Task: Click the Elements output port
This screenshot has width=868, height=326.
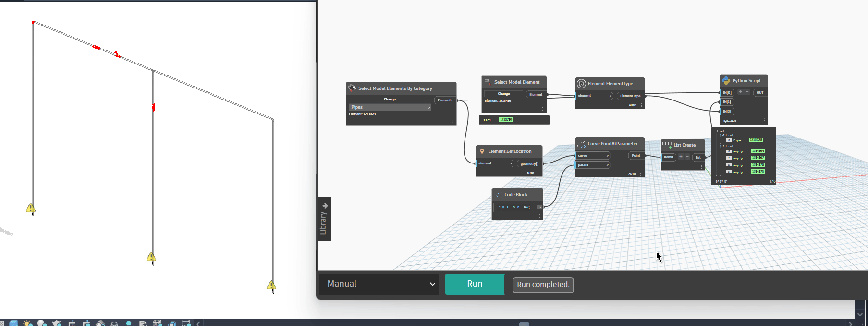Action: click(445, 100)
